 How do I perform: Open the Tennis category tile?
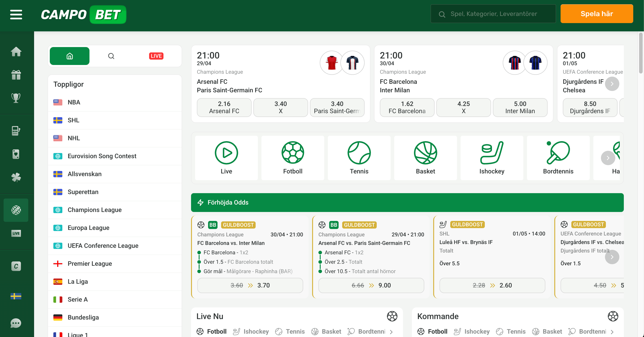[x=359, y=158]
